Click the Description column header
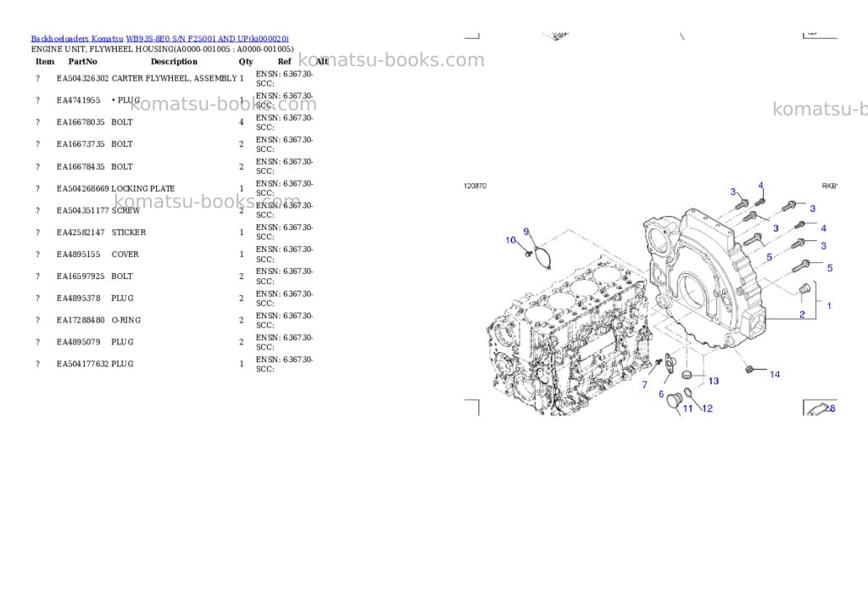The width and height of the screenshot is (868, 615). click(174, 61)
